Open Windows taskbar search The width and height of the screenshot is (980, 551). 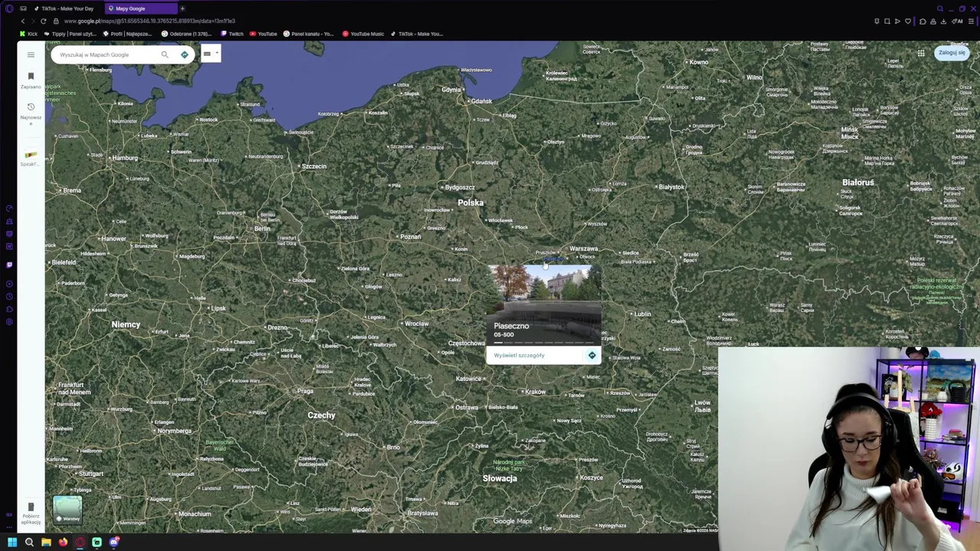click(x=29, y=543)
